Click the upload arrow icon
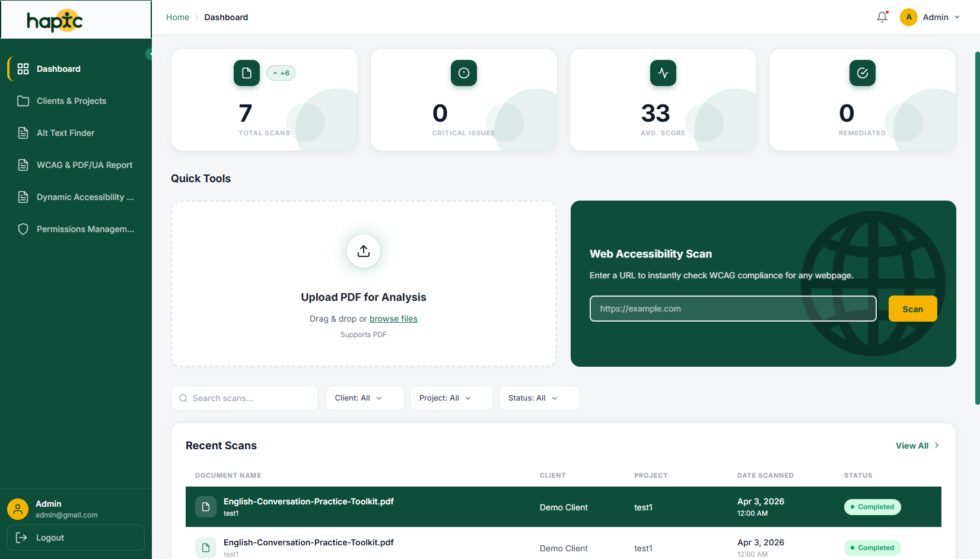The height and width of the screenshot is (559, 980). pos(364,251)
